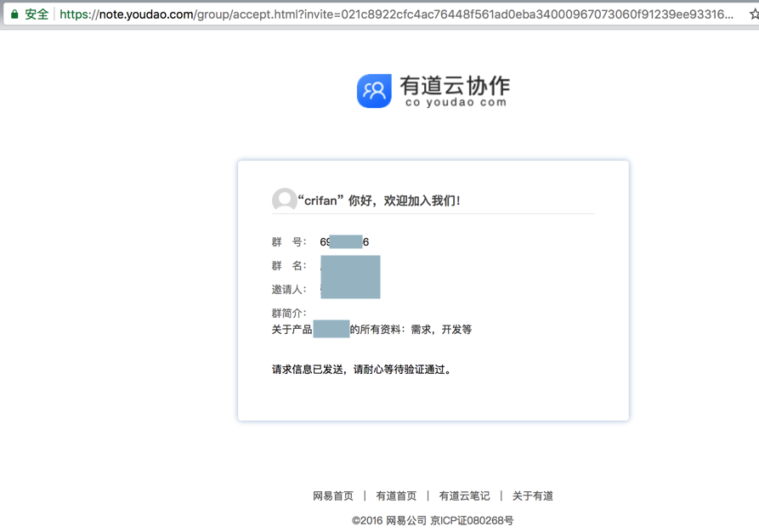759x532 pixels.
Task: Open the 关于有道 footer link
Action: point(532,495)
